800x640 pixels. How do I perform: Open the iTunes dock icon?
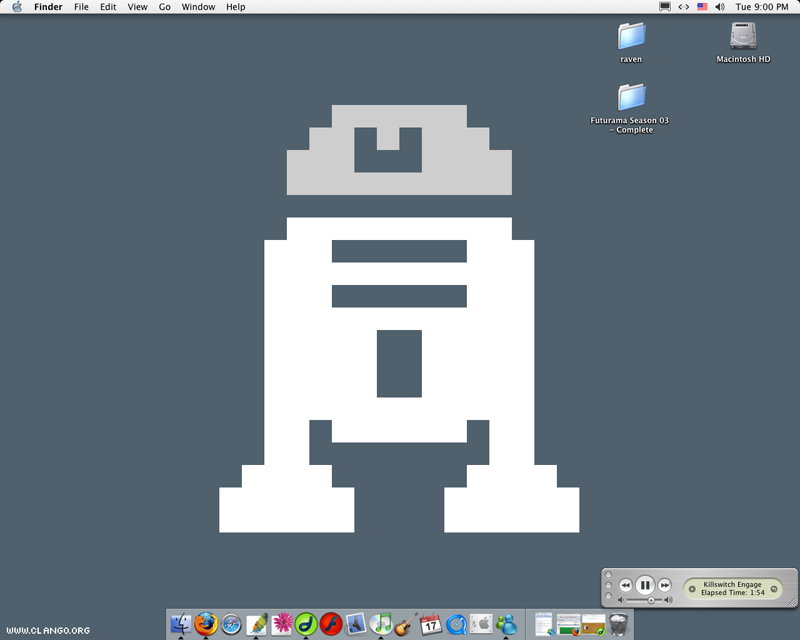(x=381, y=624)
